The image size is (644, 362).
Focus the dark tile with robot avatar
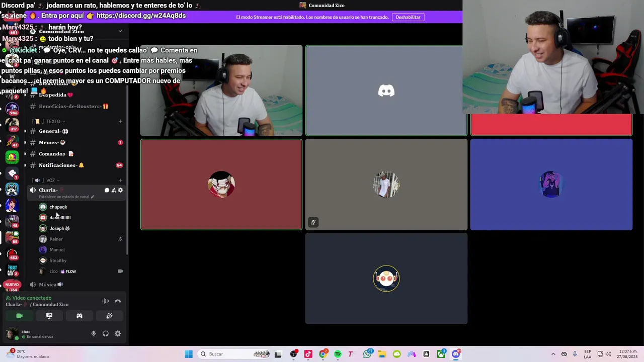pyautogui.click(x=386, y=279)
